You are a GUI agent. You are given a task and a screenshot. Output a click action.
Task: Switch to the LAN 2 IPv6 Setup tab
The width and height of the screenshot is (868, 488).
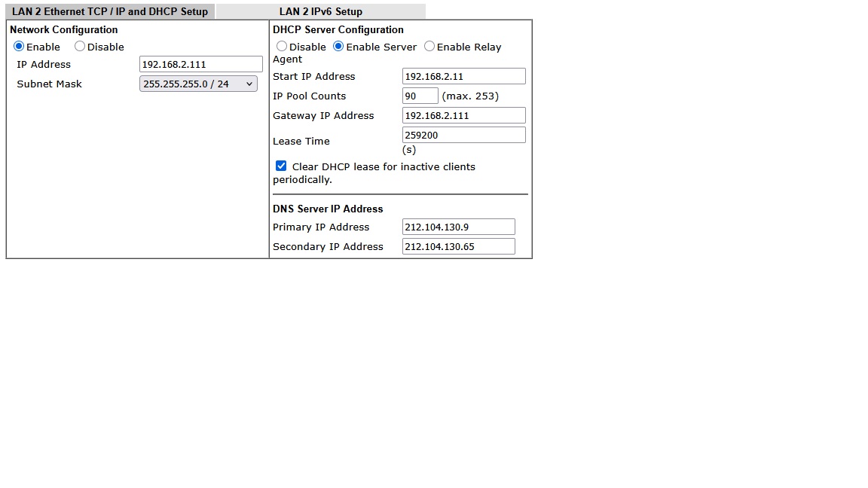pyautogui.click(x=320, y=12)
